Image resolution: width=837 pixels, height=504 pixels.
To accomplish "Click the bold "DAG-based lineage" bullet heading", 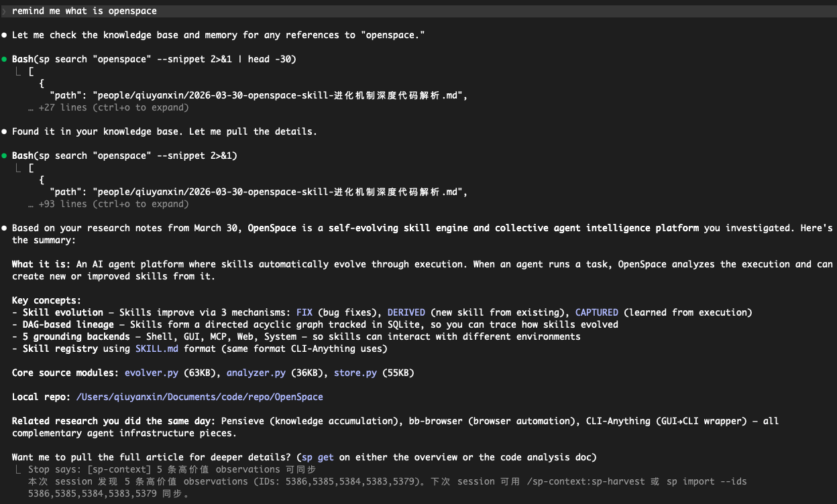I will [68, 324].
